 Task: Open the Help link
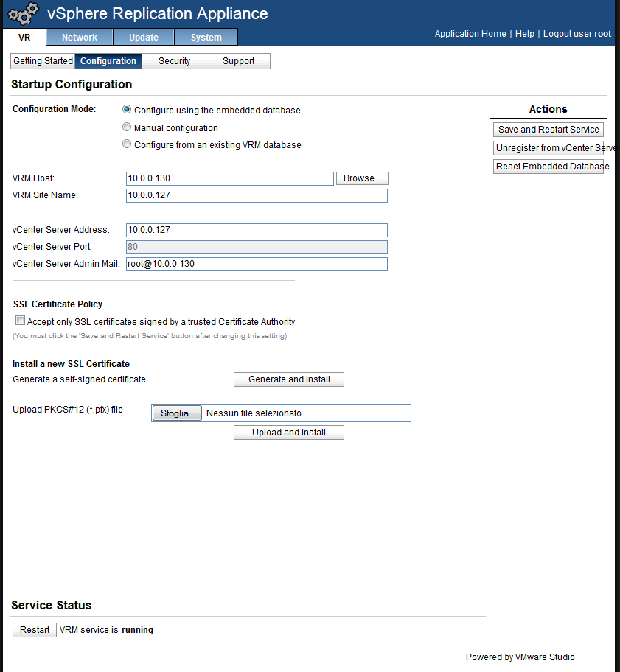tap(524, 33)
